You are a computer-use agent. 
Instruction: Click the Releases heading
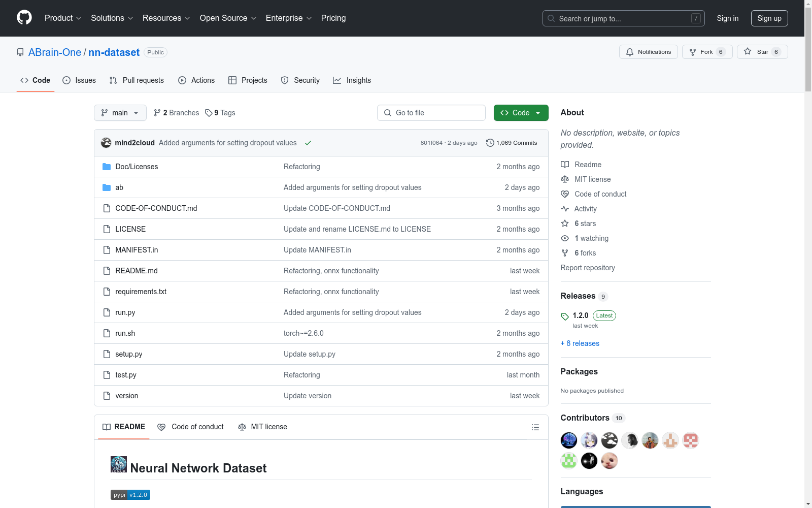pos(578,296)
